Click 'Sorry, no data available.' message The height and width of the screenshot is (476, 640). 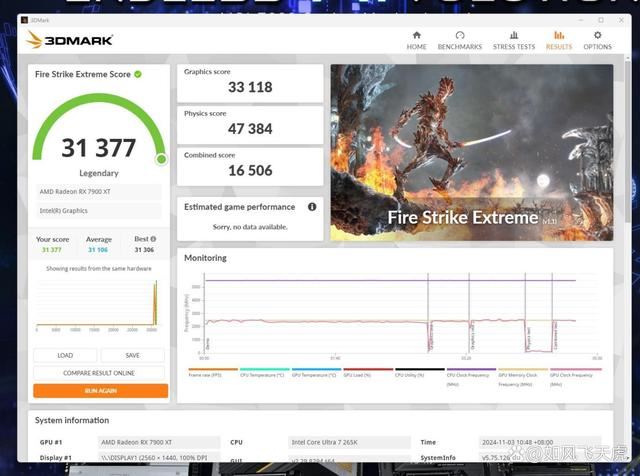point(250,227)
